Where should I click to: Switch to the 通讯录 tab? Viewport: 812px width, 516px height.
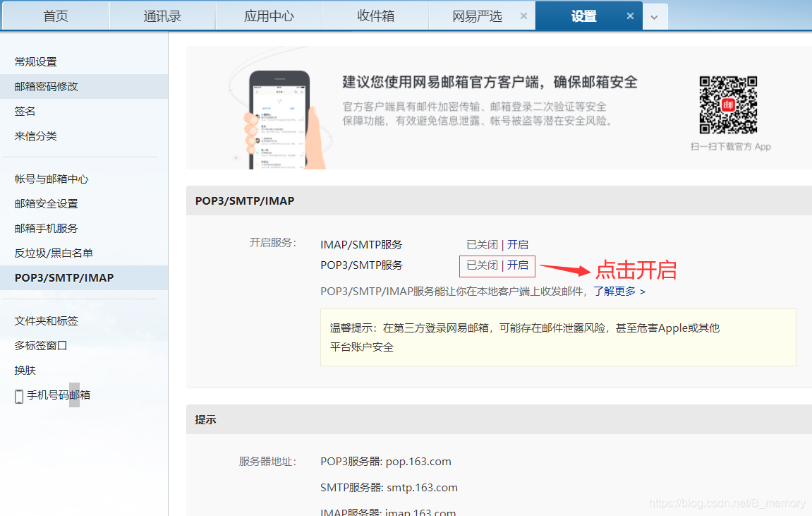click(x=162, y=16)
